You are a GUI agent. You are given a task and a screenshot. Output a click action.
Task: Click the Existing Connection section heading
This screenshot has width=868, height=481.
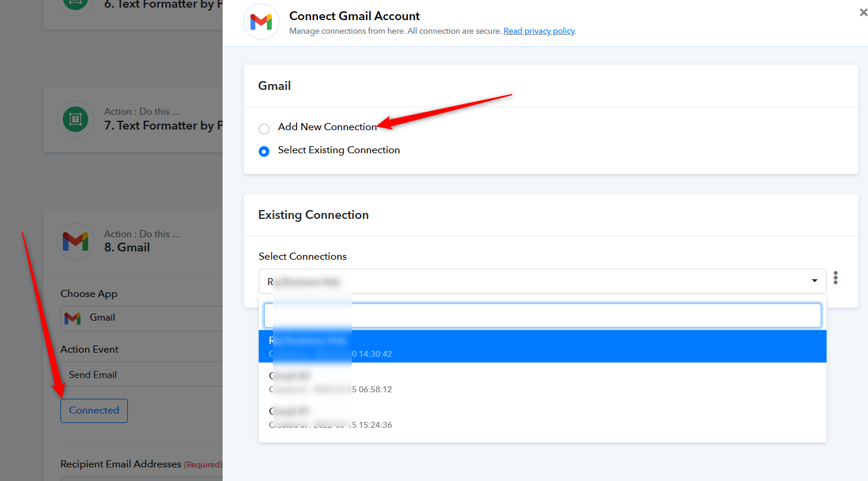[x=313, y=215]
